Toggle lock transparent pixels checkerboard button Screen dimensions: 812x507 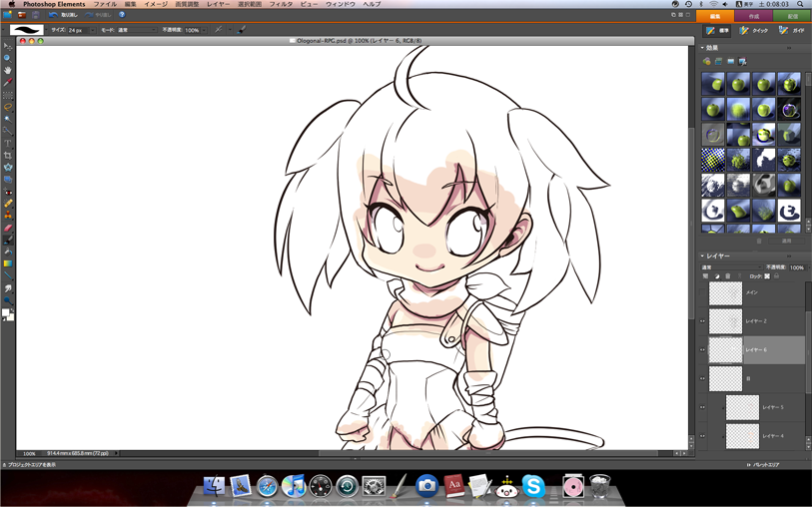point(767,276)
